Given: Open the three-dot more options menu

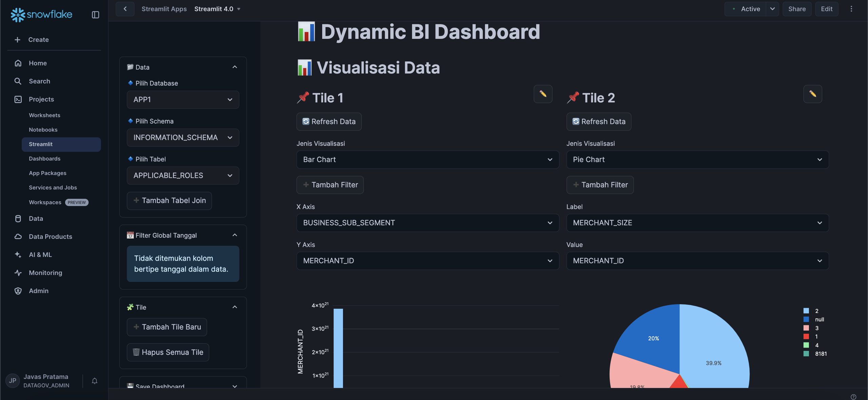Looking at the screenshot, I should pos(851,9).
